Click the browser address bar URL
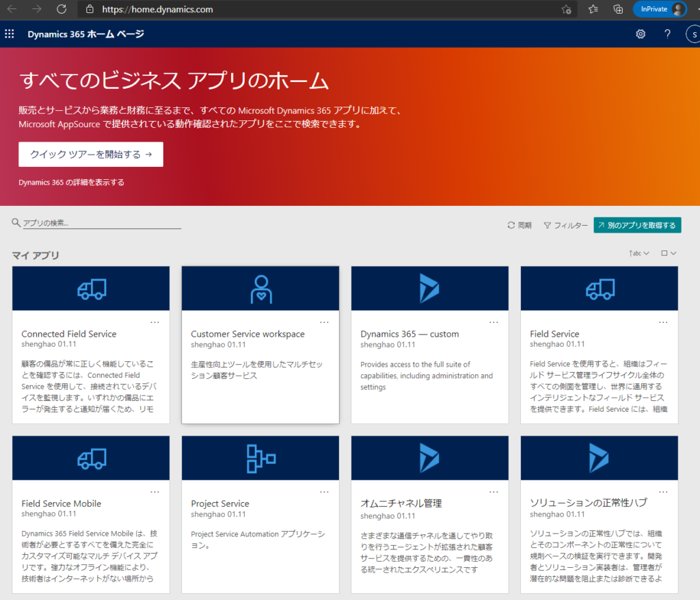The width and height of the screenshot is (700, 600). click(x=158, y=10)
